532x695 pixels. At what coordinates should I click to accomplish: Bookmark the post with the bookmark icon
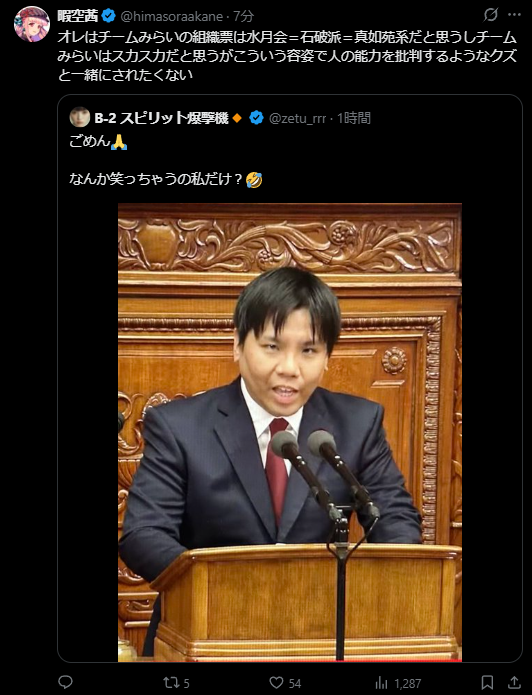pos(487,682)
